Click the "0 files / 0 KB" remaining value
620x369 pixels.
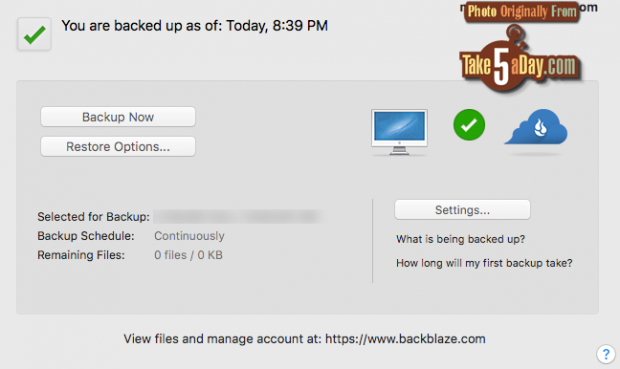click(188, 255)
